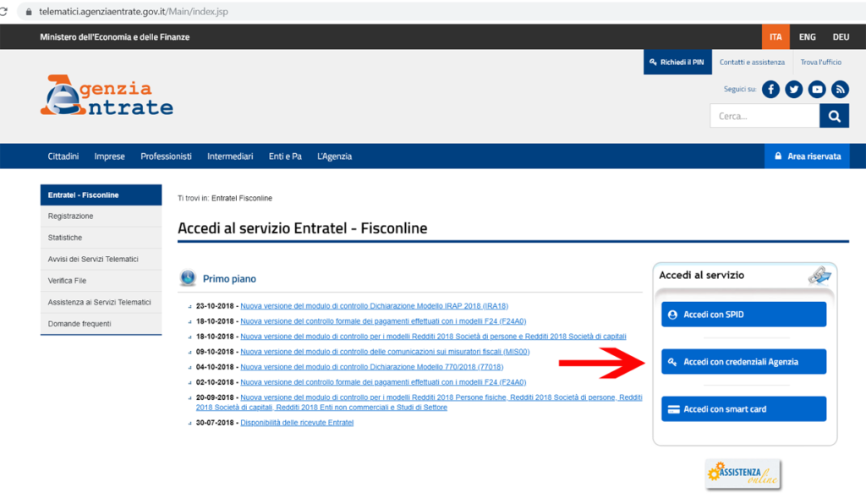This screenshot has width=866, height=504.
Task: Click the Accedi con smart card button
Action: pos(743,409)
